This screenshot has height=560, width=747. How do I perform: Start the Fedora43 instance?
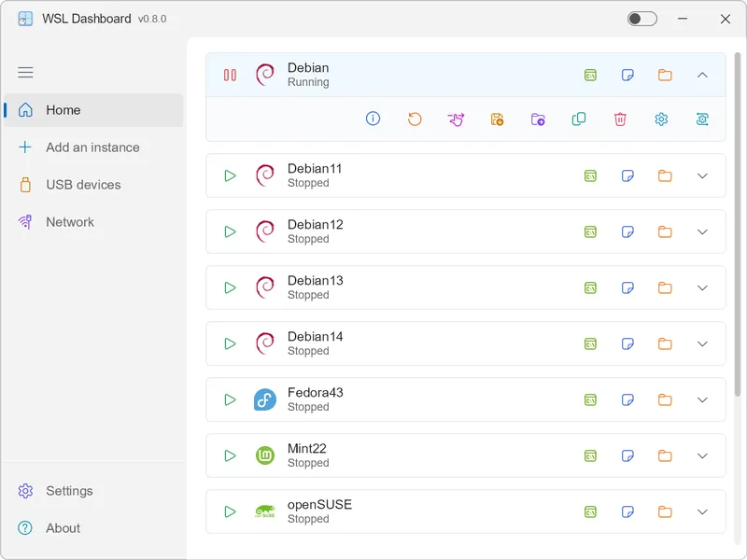[x=230, y=399]
